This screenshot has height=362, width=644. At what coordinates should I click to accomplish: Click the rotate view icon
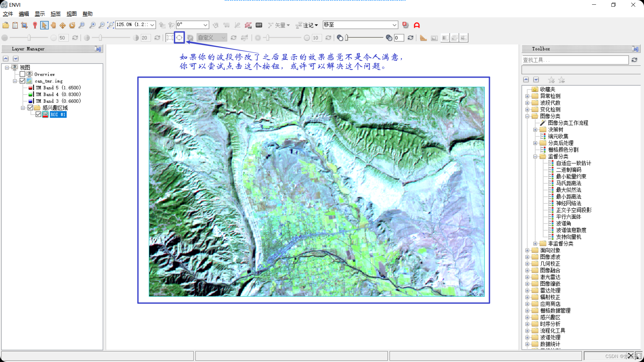[72, 25]
